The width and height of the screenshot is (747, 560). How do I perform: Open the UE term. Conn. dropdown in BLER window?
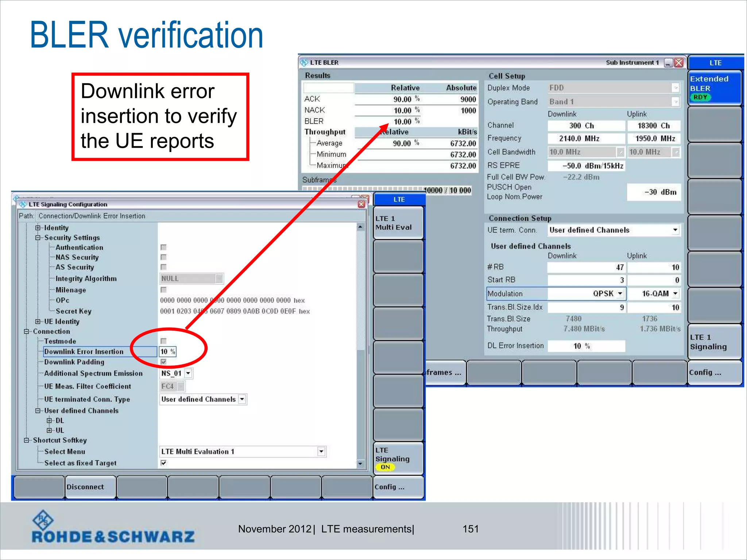[x=675, y=230]
